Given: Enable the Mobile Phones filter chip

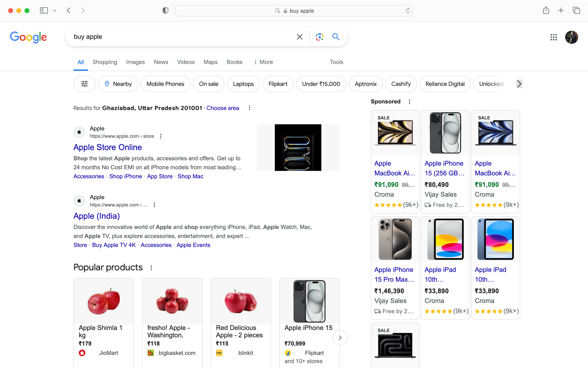Looking at the screenshot, I should 165,84.
